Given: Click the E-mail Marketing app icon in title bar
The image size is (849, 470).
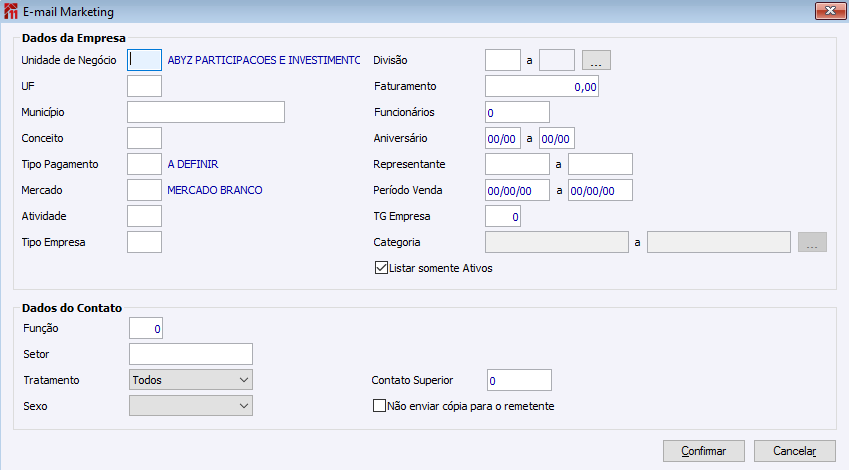Looking at the screenshot, I should coord(11,12).
